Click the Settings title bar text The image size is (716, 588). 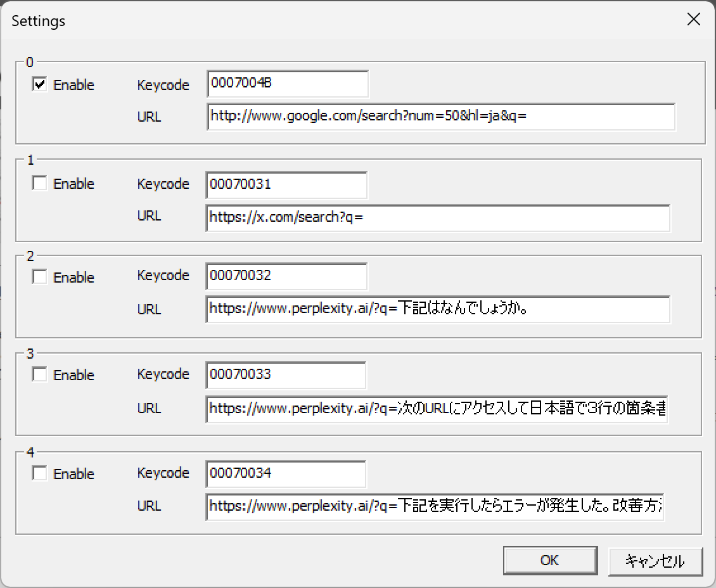click(39, 21)
